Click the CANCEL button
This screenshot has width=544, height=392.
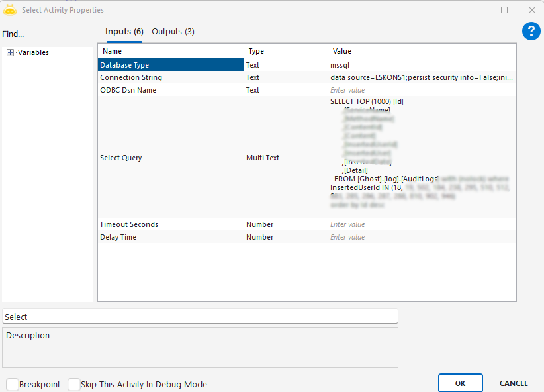(514, 383)
